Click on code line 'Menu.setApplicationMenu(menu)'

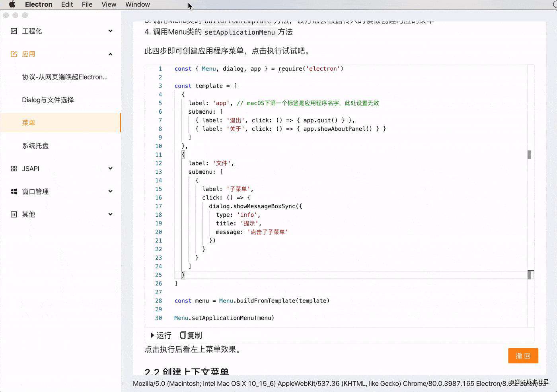(224, 318)
